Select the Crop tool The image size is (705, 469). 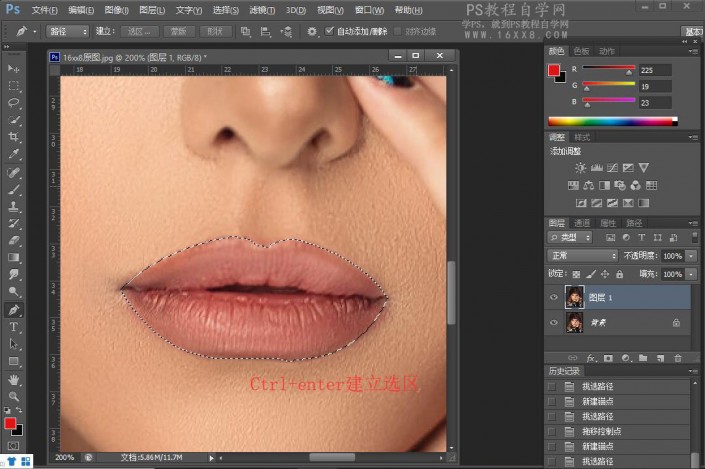(x=13, y=137)
